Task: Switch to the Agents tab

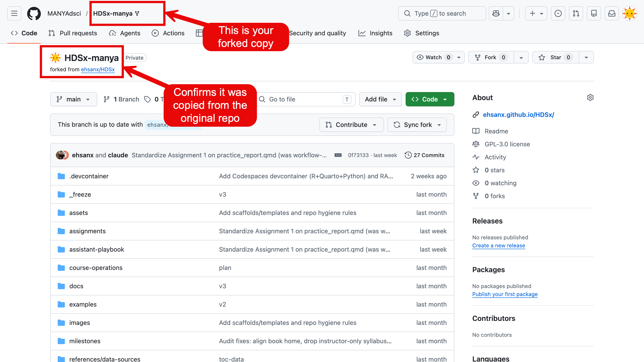Action: (125, 33)
